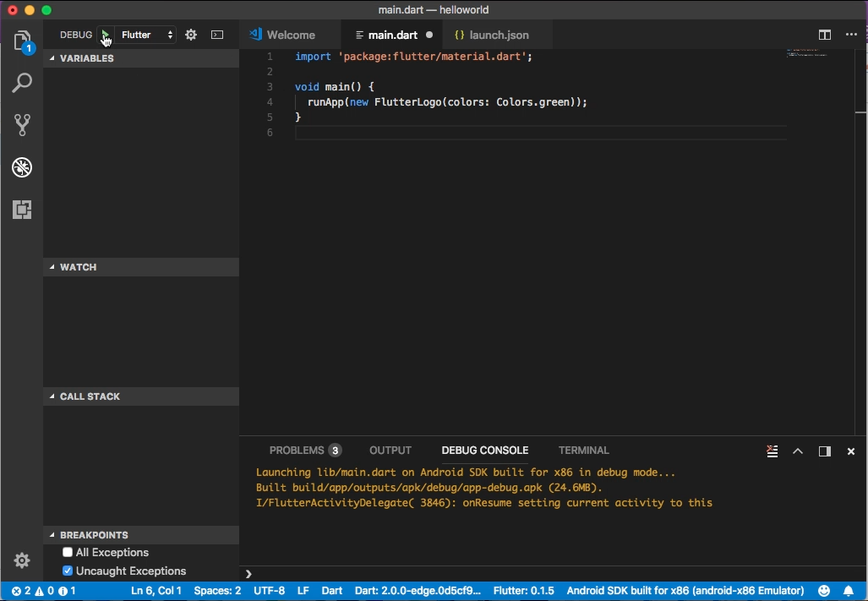Open notifications bell in status bar
The image size is (868, 601).
[x=849, y=591]
